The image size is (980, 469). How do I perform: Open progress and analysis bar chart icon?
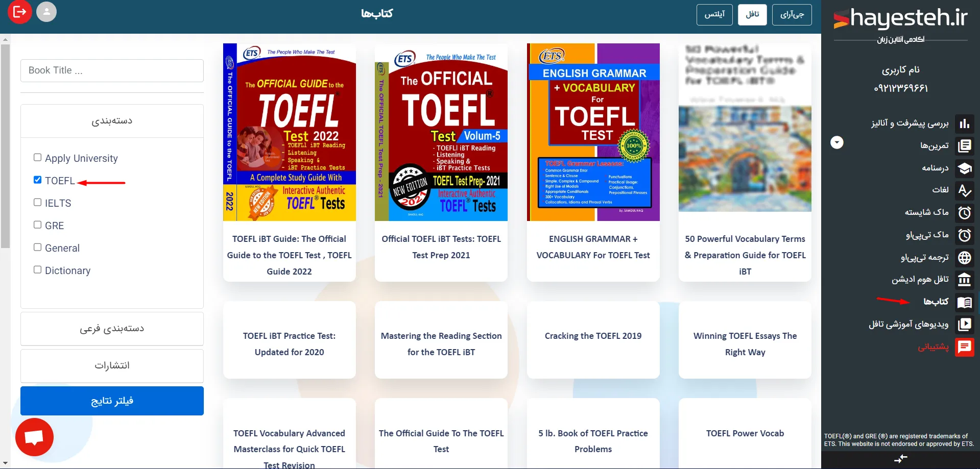point(964,124)
